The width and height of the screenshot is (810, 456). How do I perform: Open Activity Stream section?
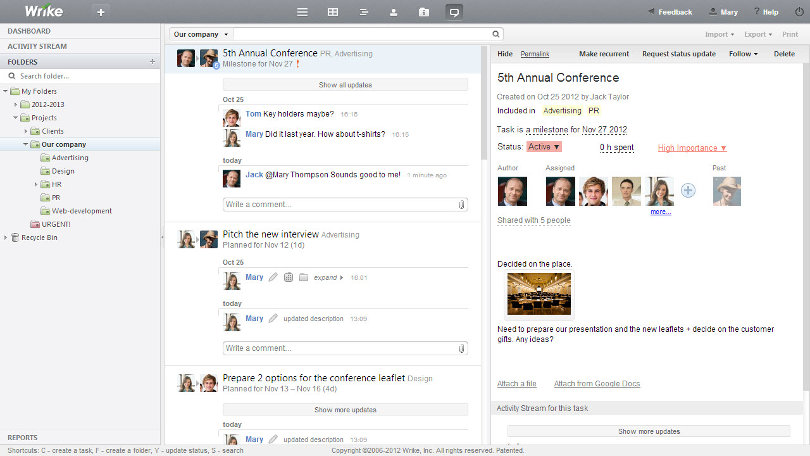click(37, 46)
